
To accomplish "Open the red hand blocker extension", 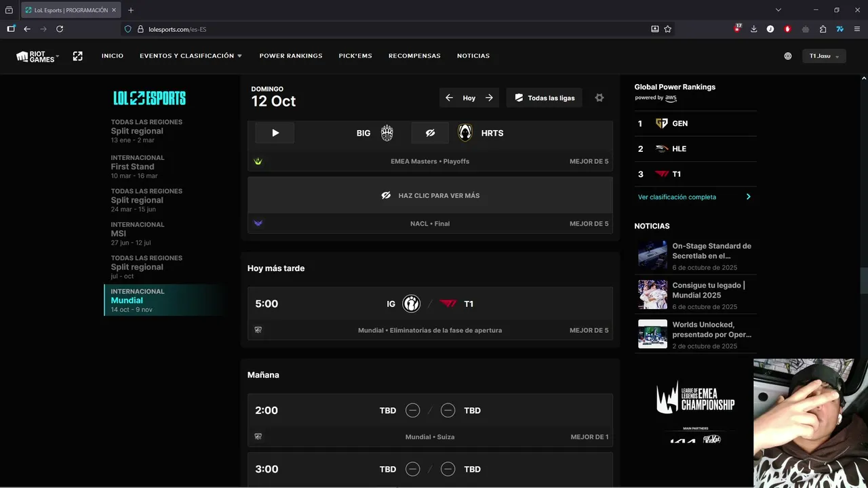I will pos(787,29).
